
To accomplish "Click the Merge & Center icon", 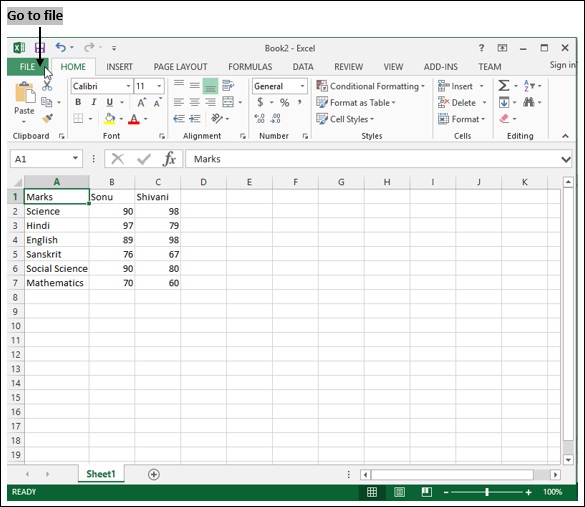I will pos(228,102).
